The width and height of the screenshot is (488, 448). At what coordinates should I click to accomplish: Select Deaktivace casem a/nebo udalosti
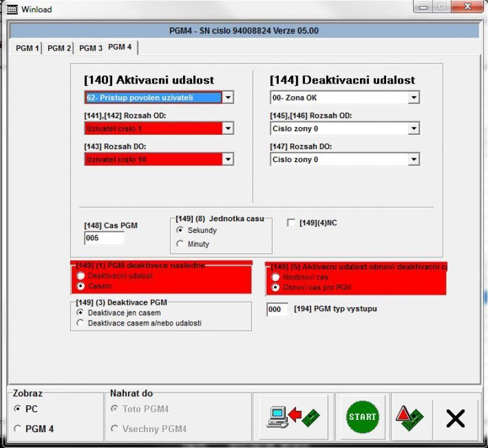pos(81,323)
